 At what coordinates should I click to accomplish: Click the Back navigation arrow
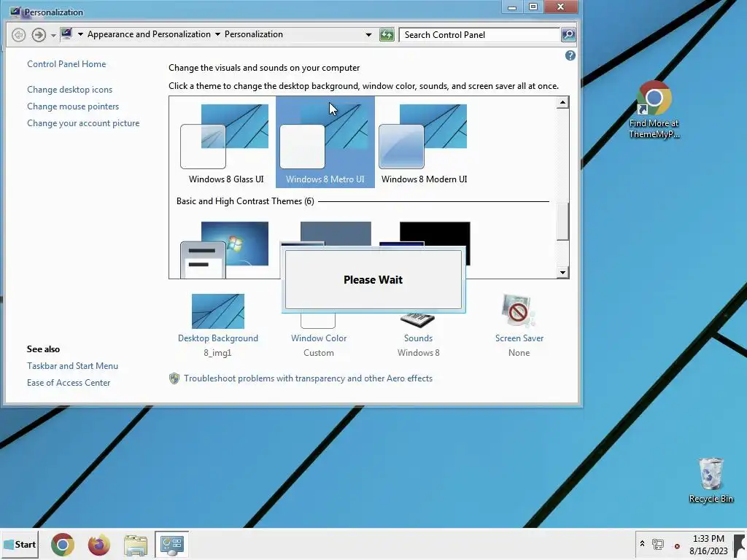click(18, 35)
